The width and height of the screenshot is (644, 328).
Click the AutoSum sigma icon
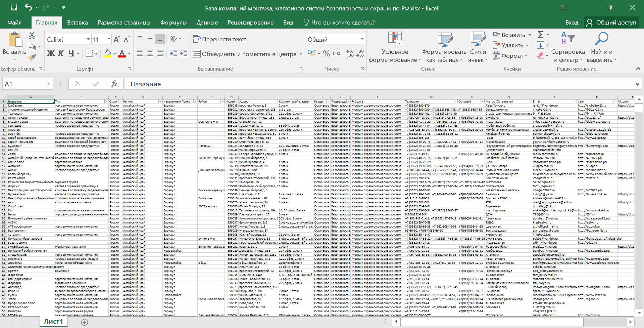pos(540,35)
